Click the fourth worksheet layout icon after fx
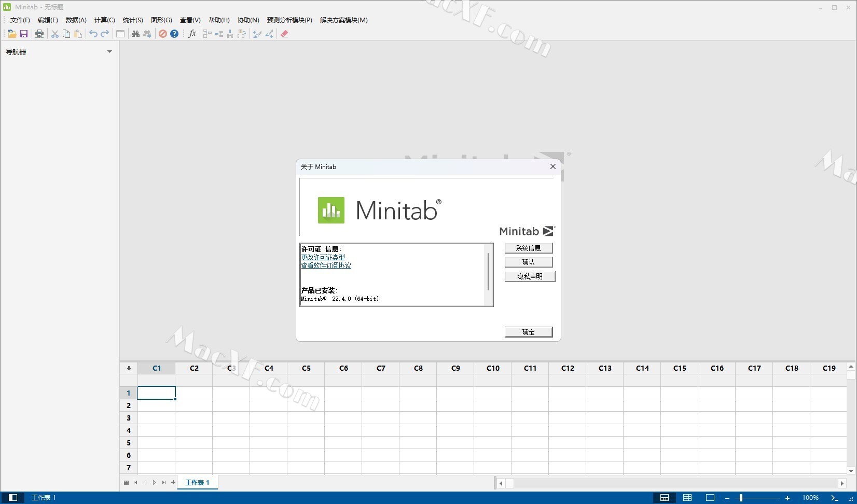This screenshot has height=504, width=857. pyautogui.click(x=242, y=34)
